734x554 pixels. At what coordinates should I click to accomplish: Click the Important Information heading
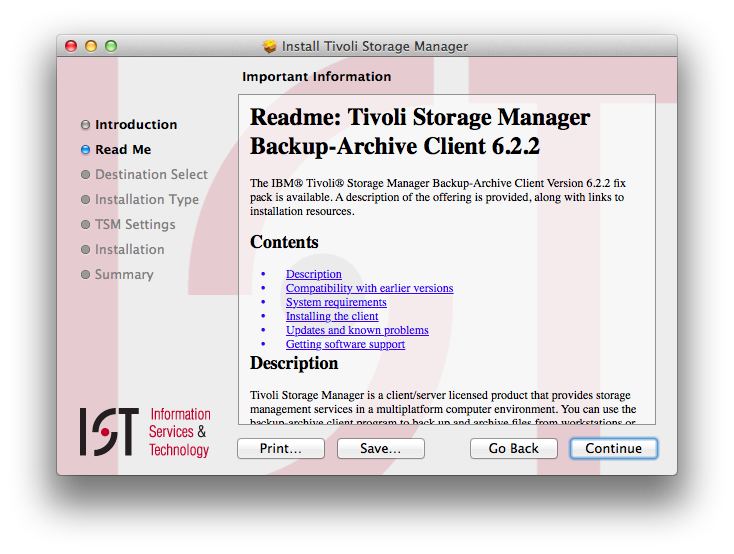coord(316,77)
